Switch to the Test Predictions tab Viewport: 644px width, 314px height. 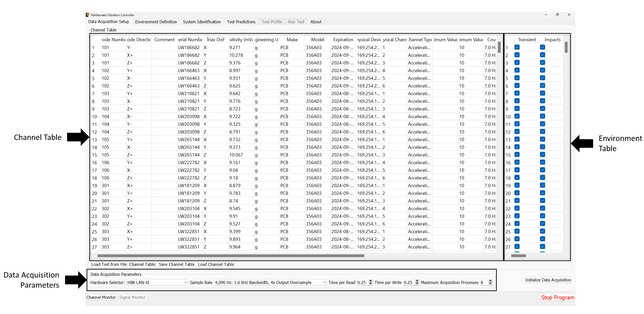(241, 22)
